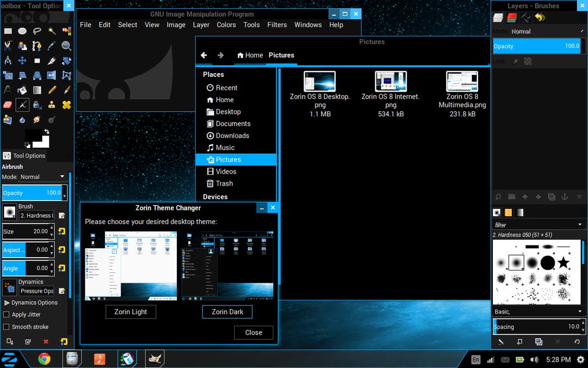
Task: Toggle Lock alpha channel in Layers
Action: pyautogui.click(x=528, y=61)
